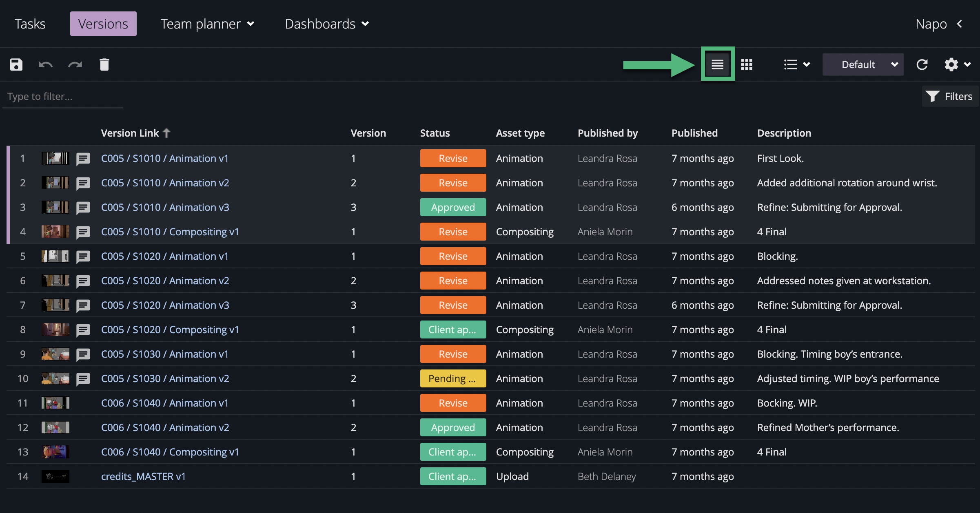This screenshot has width=980, height=513.
Task: Expand the Default view dropdown
Action: click(x=863, y=64)
